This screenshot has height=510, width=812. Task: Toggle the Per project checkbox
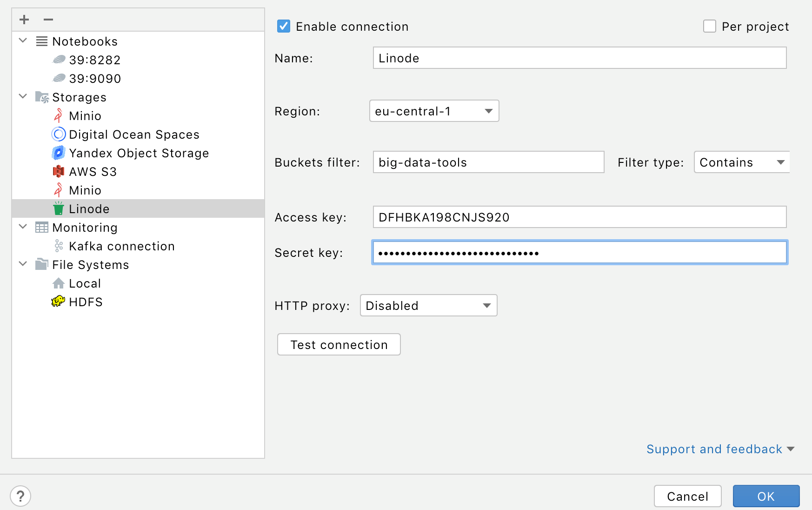(710, 26)
